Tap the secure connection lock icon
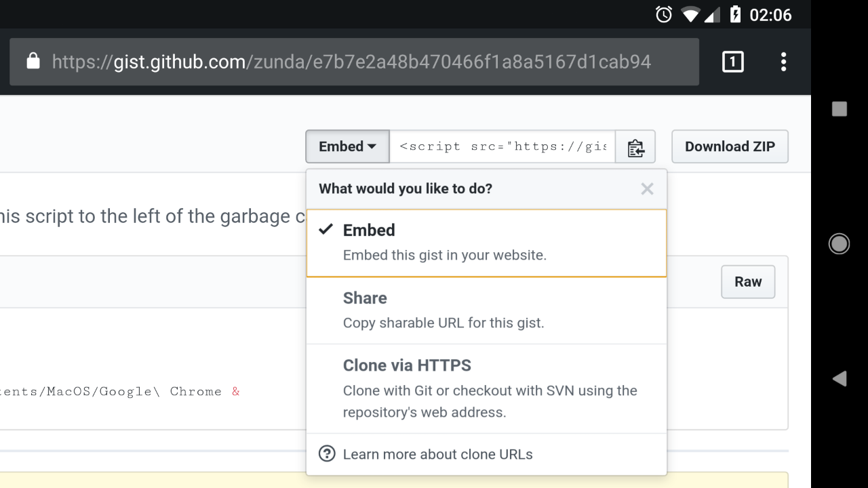The width and height of the screenshot is (868, 488). click(x=33, y=62)
